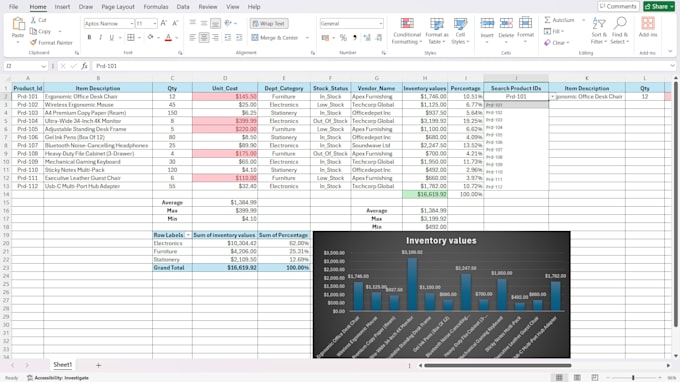Switch to Page Layout view

coord(577,378)
